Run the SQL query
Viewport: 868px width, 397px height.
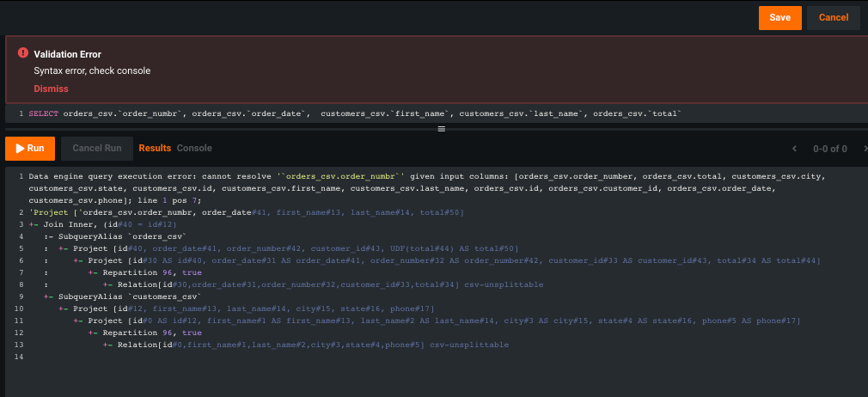30,148
